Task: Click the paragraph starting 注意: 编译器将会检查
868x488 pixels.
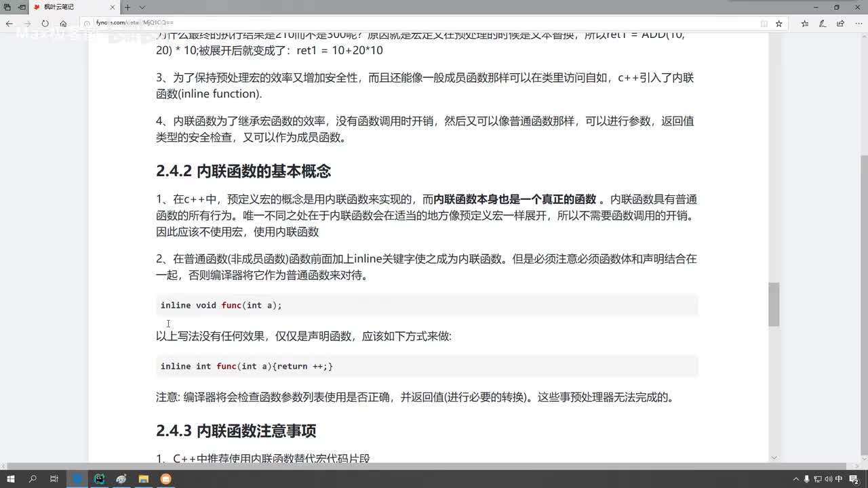Action: tap(416, 397)
